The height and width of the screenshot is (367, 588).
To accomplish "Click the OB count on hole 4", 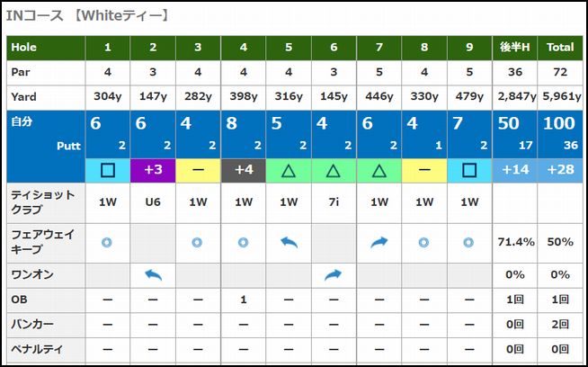I will (244, 299).
